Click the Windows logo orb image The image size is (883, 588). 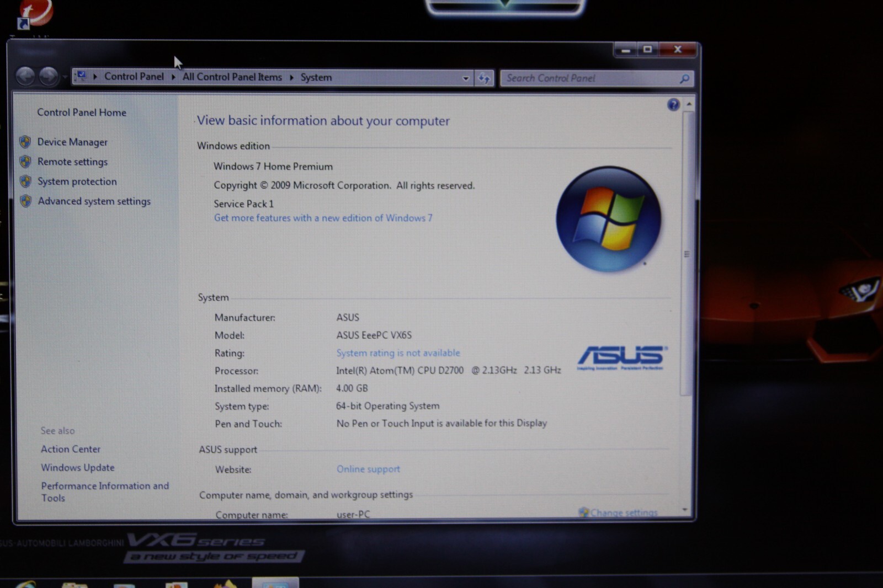[608, 220]
